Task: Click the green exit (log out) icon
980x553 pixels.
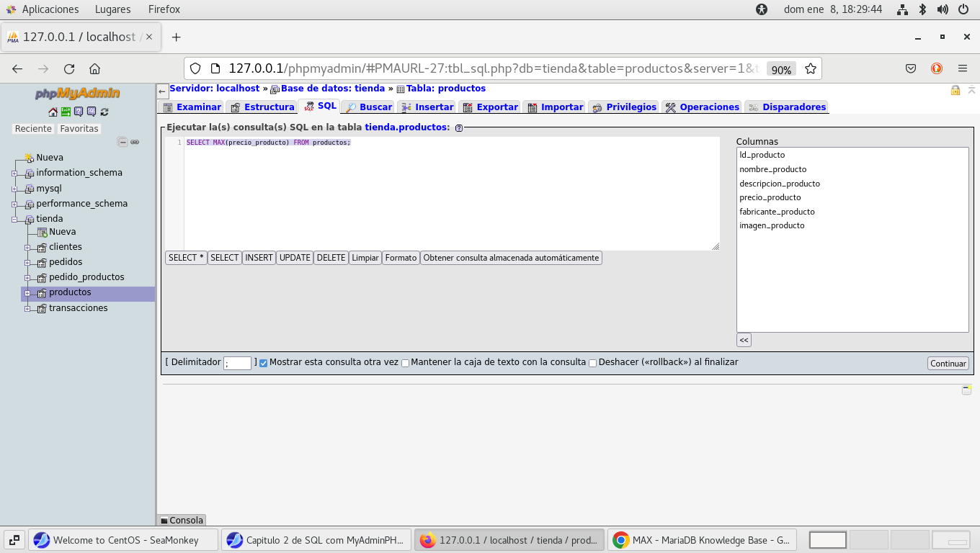Action: pyautogui.click(x=66, y=112)
